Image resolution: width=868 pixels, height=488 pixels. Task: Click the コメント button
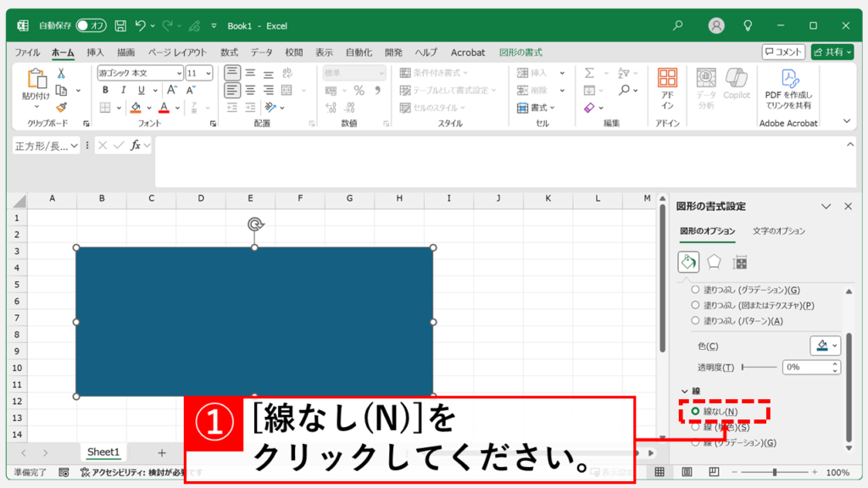[783, 53]
